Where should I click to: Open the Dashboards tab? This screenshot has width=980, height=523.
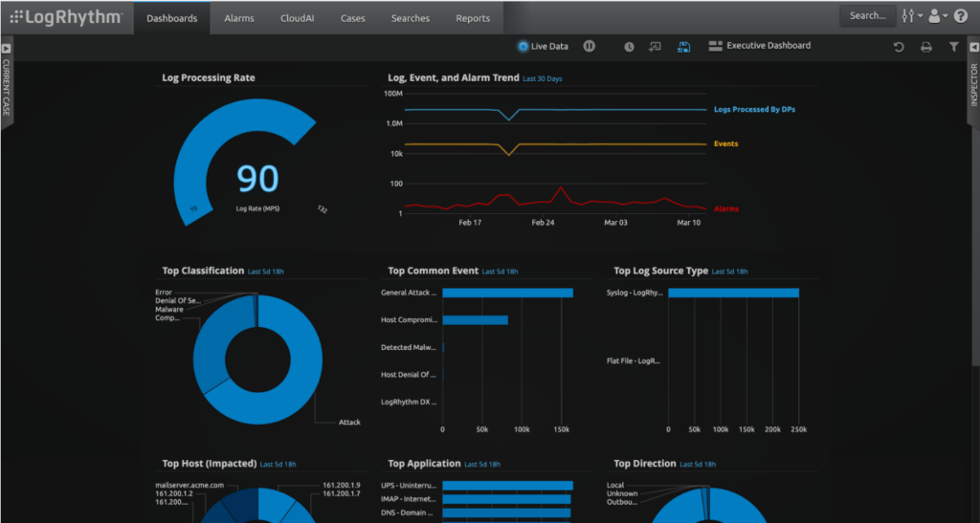pos(172,18)
